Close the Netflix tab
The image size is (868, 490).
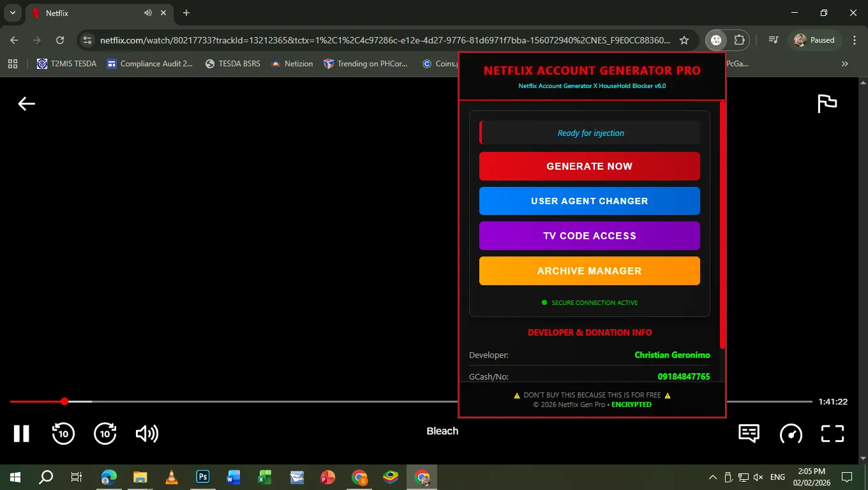[x=163, y=13]
